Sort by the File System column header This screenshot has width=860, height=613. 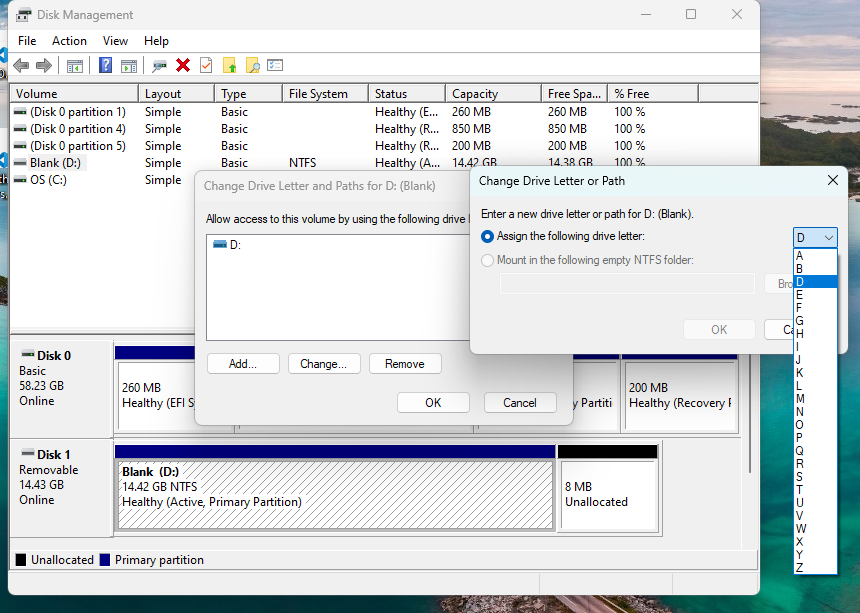click(325, 94)
